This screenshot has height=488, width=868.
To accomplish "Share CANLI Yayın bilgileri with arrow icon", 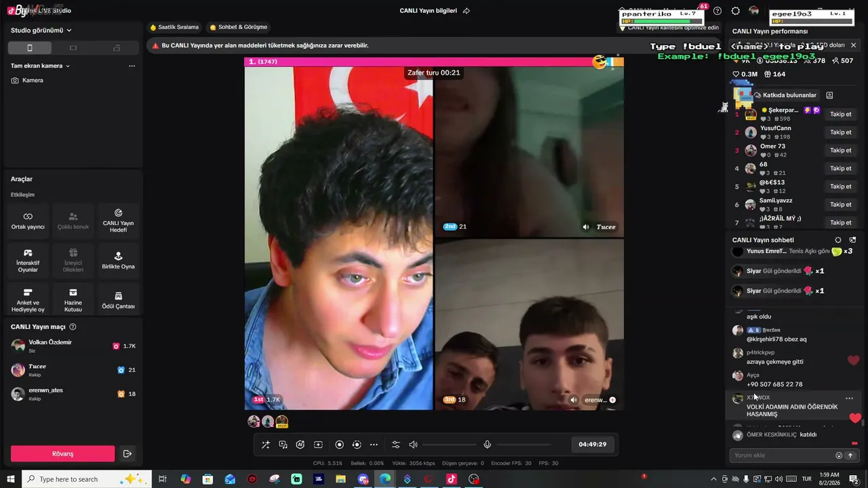I will click(466, 11).
